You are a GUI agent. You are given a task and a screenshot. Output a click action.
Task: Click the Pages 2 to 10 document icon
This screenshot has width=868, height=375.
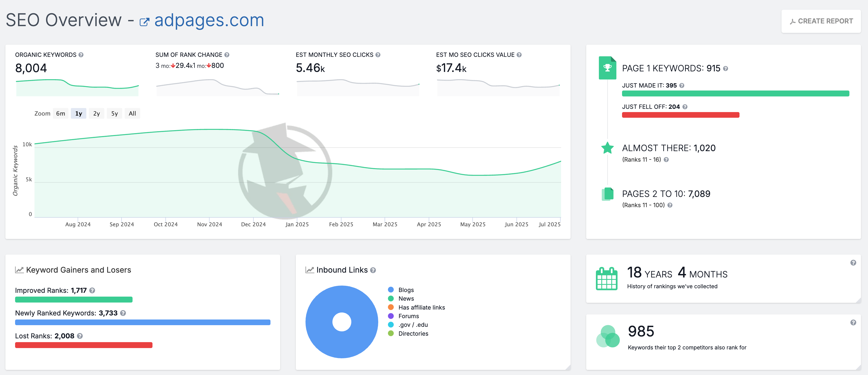(607, 194)
